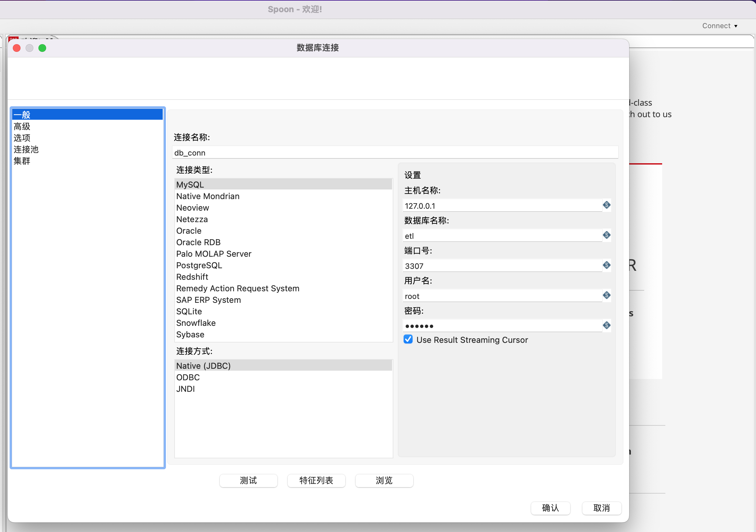Click variable icon beside port number field
The image size is (756, 532).
tap(606, 265)
